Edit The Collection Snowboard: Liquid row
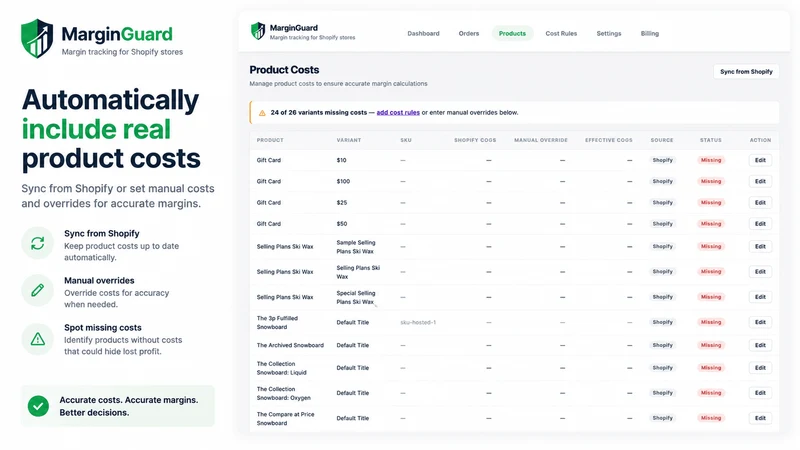The width and height of the screenshot is (800, 450). [760, 368]
